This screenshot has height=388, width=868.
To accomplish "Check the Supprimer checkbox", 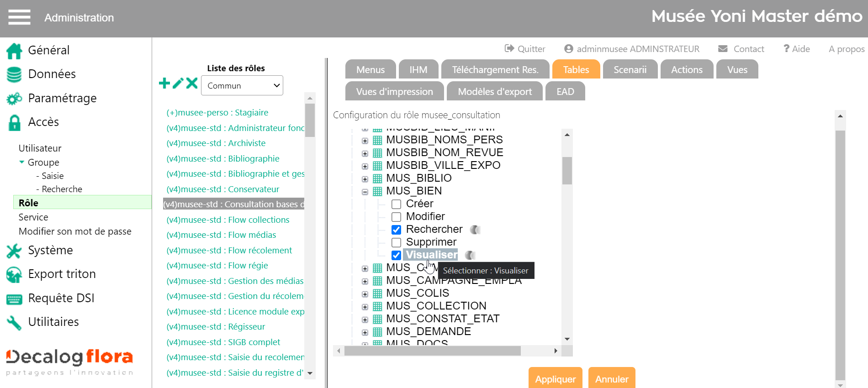I will (x=396, y=242).
